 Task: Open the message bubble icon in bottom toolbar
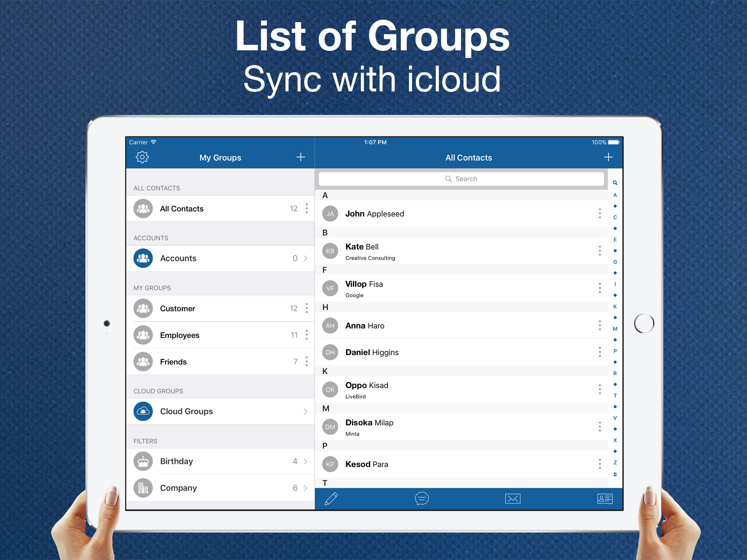(x=421, y=498)
